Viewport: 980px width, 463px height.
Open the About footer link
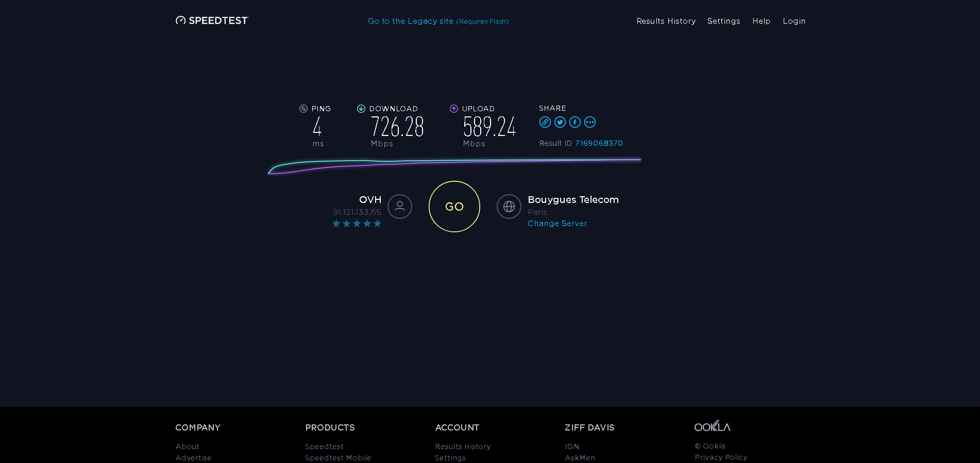[x=188, y=447]
